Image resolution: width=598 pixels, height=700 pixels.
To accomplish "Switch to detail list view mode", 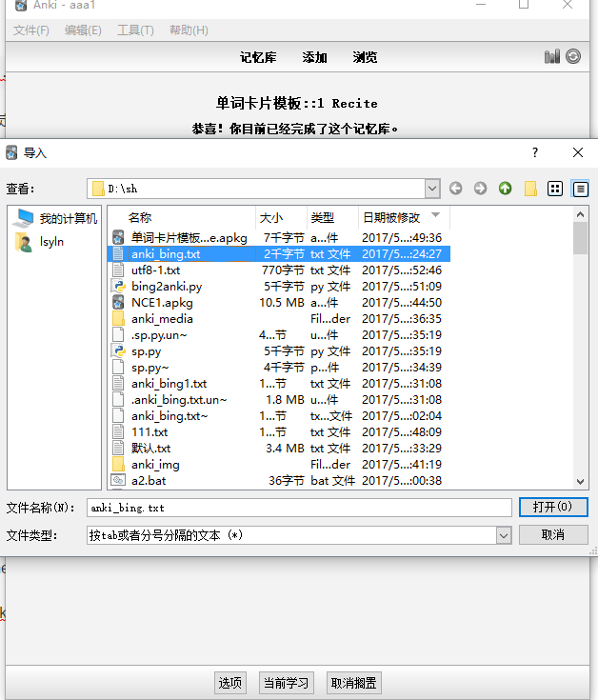I will (x=580, y=189).
